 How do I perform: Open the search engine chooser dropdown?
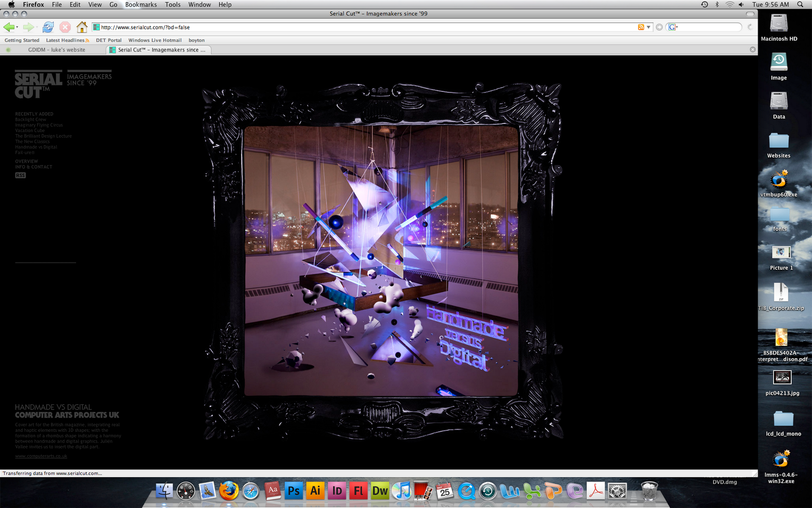pos(677,27)
